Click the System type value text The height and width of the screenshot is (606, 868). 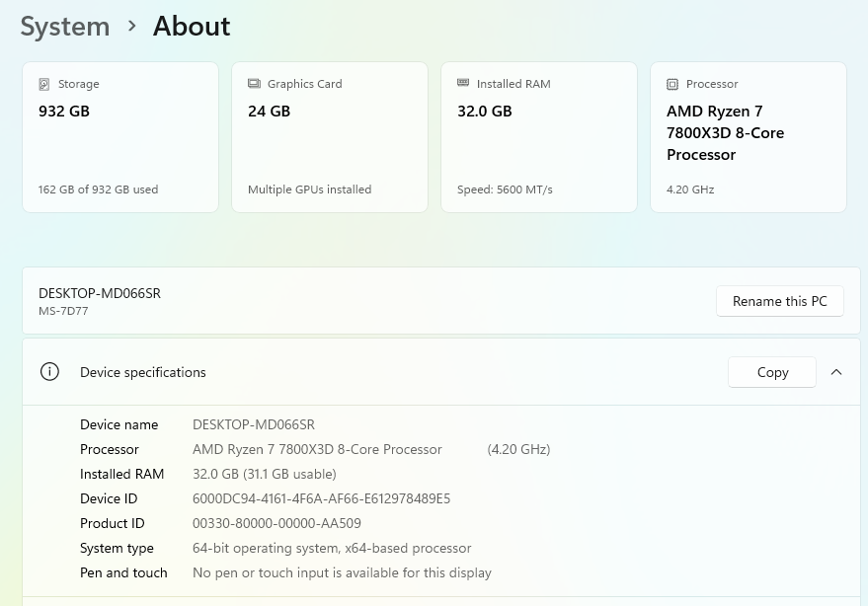[x=332, y=548]
